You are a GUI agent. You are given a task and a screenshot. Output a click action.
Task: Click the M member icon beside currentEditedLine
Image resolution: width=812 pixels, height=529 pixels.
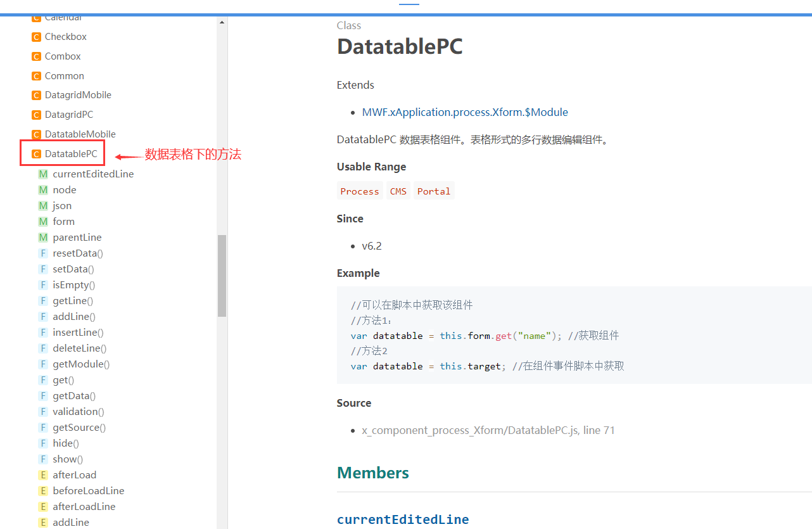[x=43, y=174]
